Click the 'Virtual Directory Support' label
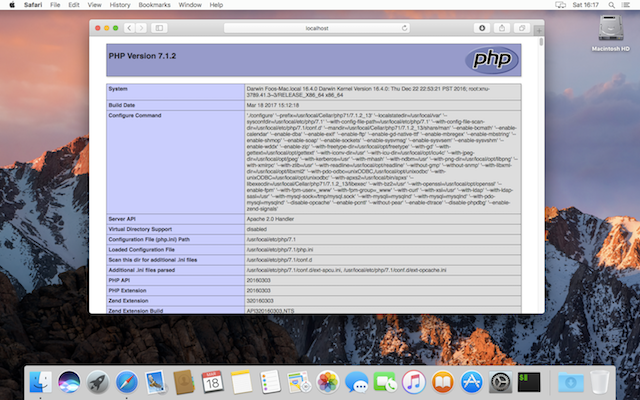The height and width of the screenshot is (400, 640). 140,229
